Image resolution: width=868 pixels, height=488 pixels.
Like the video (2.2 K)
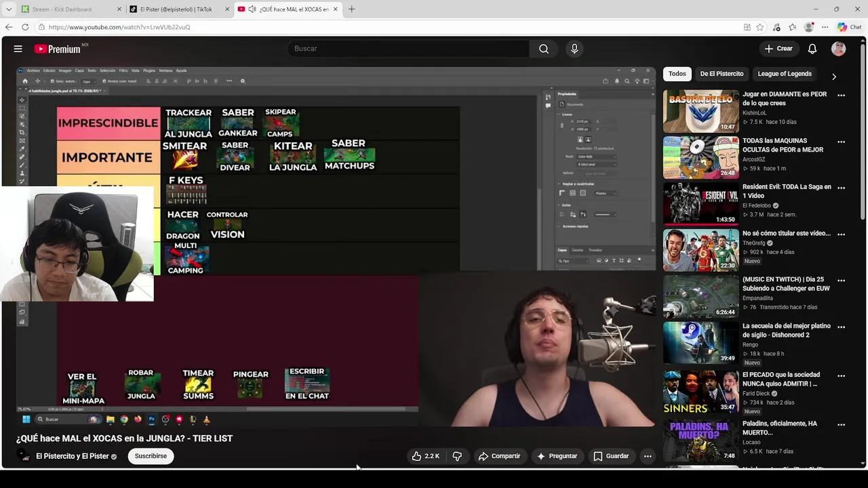tap(425, 456)
